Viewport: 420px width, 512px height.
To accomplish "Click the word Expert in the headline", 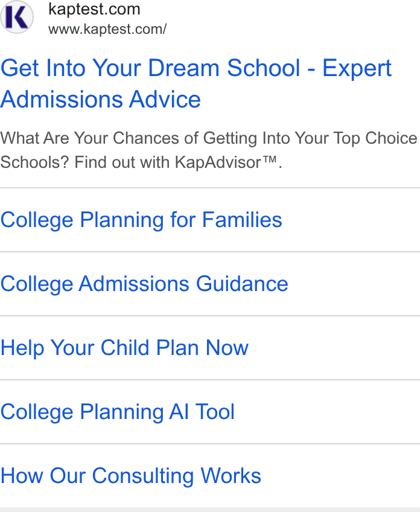I will click(x=357, y=69).
